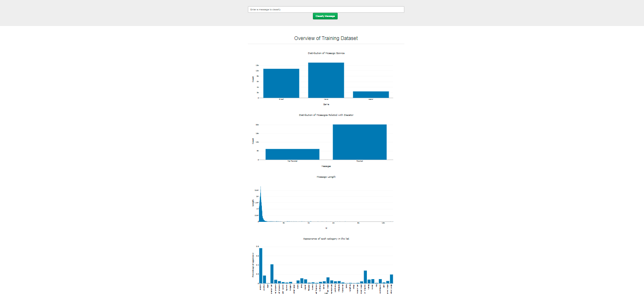Click the direct bar in the genres chart
Image resolution: width=644 pixels, height=294 pixels.
(x=281, y=83)
